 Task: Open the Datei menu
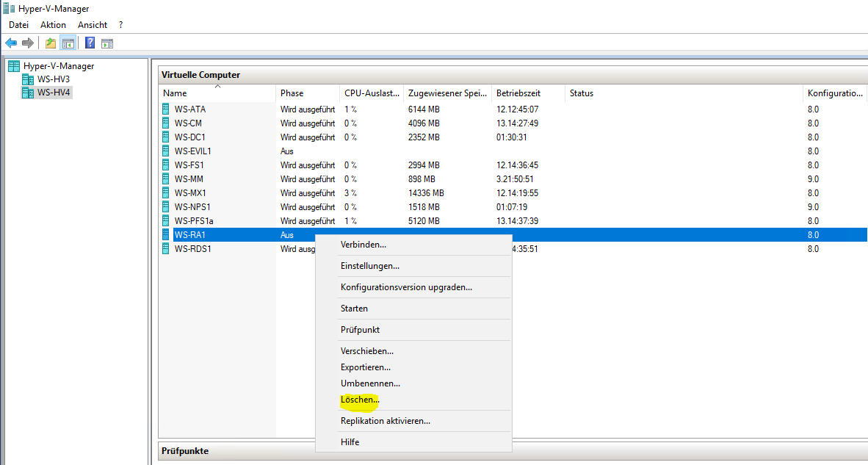point(19,25)
